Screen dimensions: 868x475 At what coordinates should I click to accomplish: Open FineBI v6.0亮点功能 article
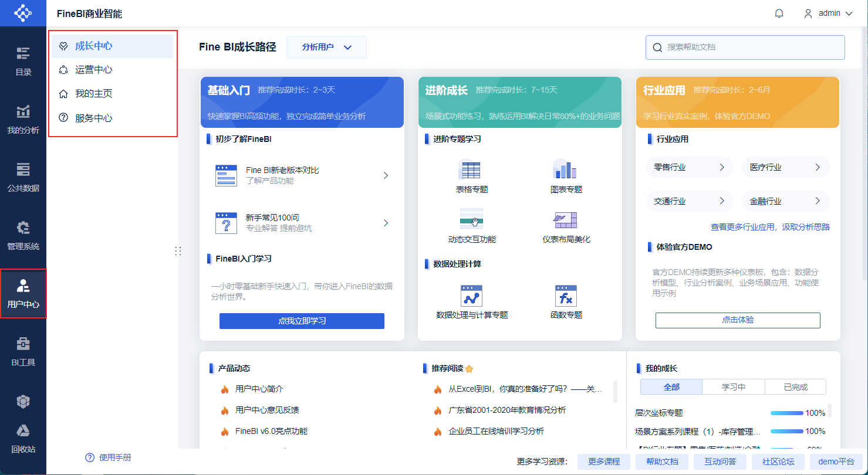pyautogui.click(x=271, y=431)
